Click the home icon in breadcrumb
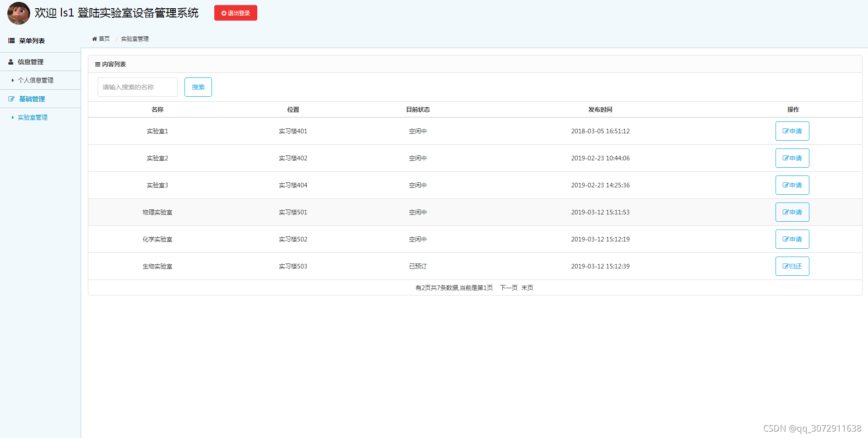 coord(95,39)
